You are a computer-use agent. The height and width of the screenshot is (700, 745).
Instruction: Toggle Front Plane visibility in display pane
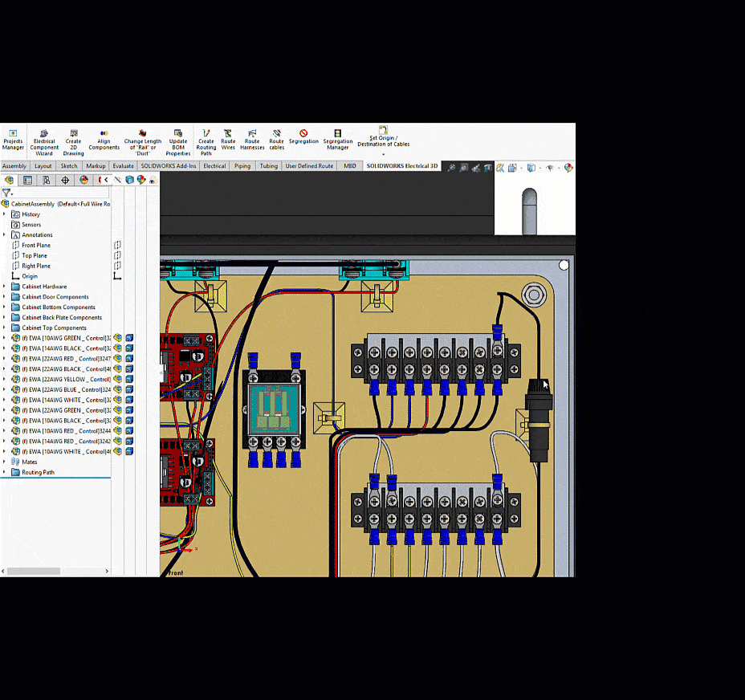click(117, 245)
